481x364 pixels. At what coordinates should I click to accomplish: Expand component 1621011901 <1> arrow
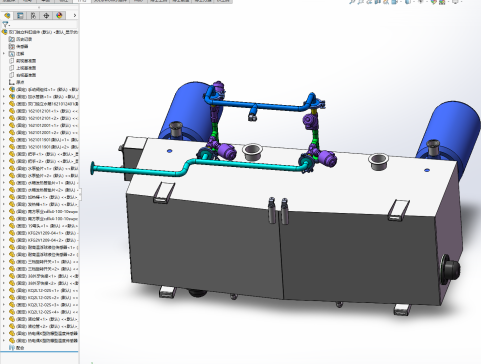point(4,139)
